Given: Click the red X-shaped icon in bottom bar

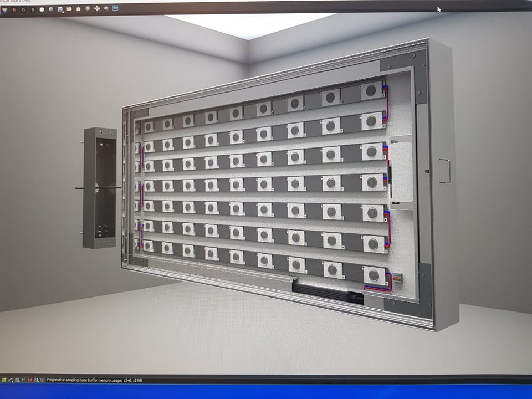Looking at the screenshot, I should [30, 380].
